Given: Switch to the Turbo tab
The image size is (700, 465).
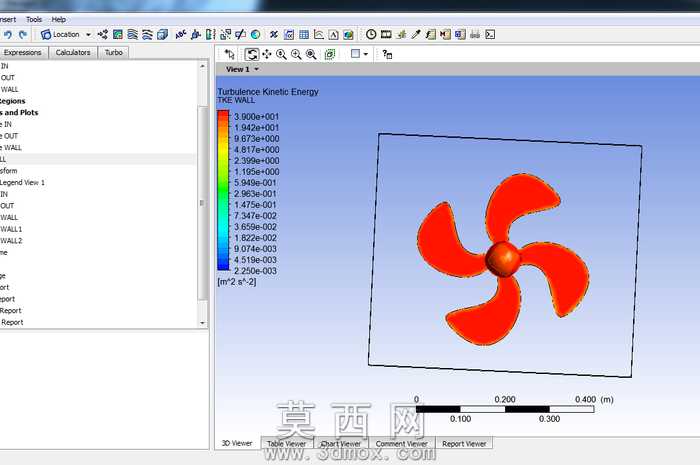Looking at the screenshot, I should click(x=113, y=53).
